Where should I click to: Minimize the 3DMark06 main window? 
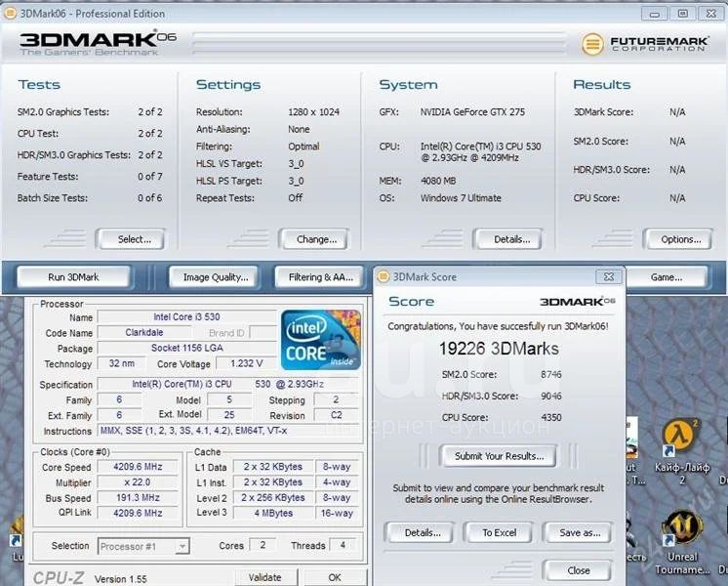tap(654, 14)
